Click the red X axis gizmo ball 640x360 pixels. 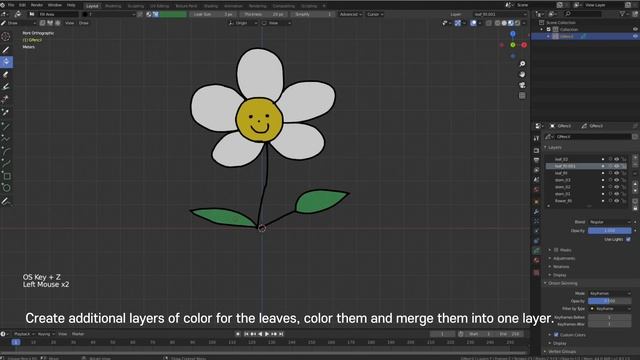524,45
